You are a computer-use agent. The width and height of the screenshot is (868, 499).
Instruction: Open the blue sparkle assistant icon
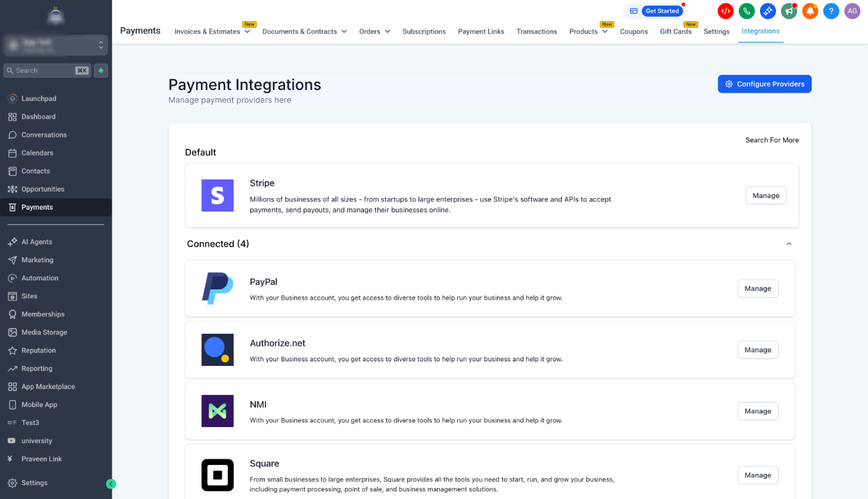(x=768, y=11)
